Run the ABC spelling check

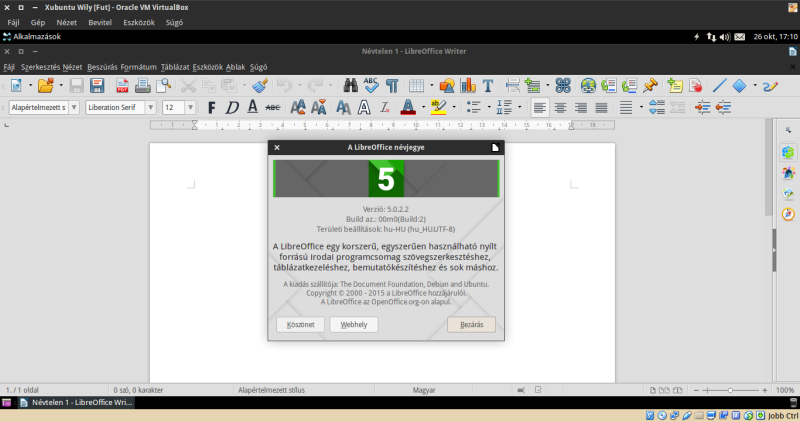tap(371, 85)
